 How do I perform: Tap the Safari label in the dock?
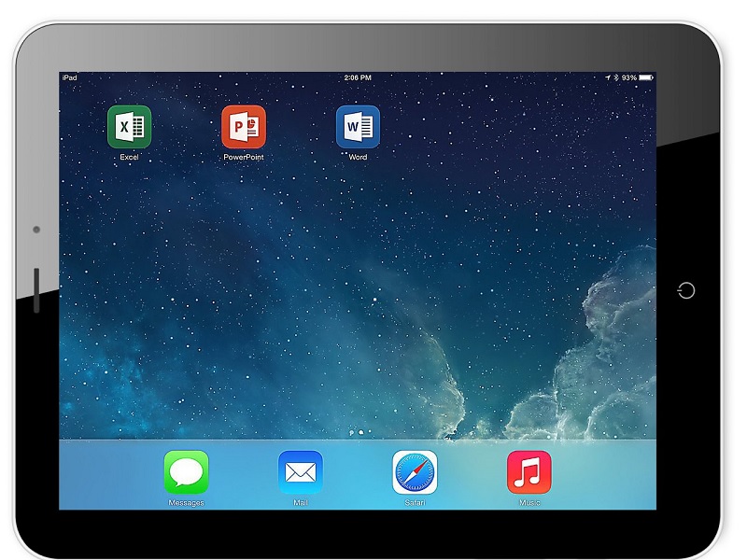(414, 504)
